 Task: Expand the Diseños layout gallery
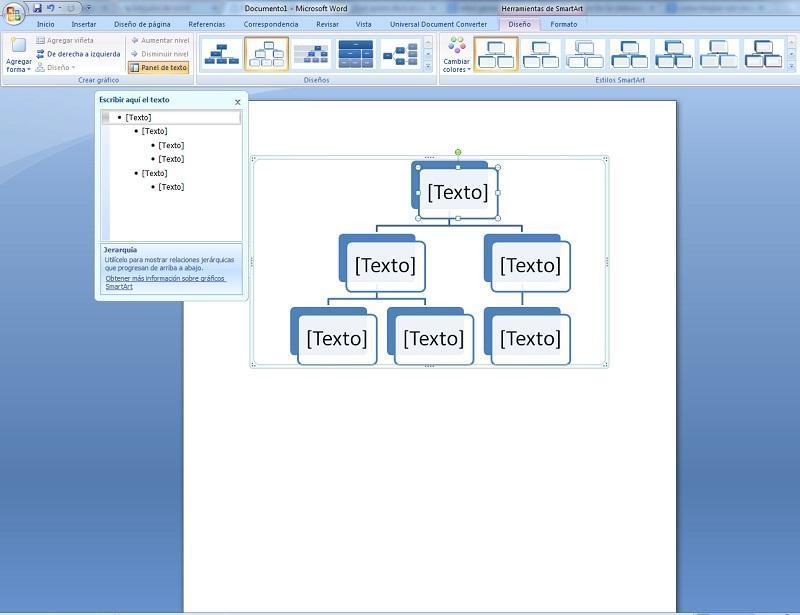coord(429,67)
